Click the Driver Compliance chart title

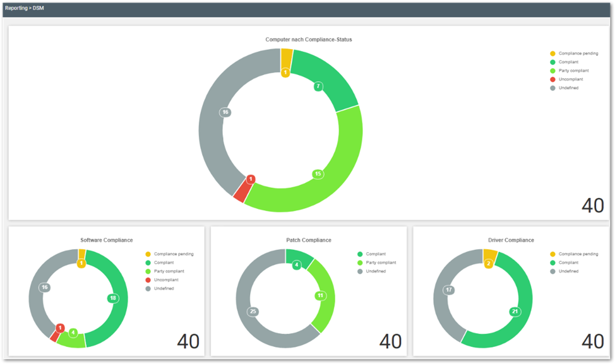(511, 240)
